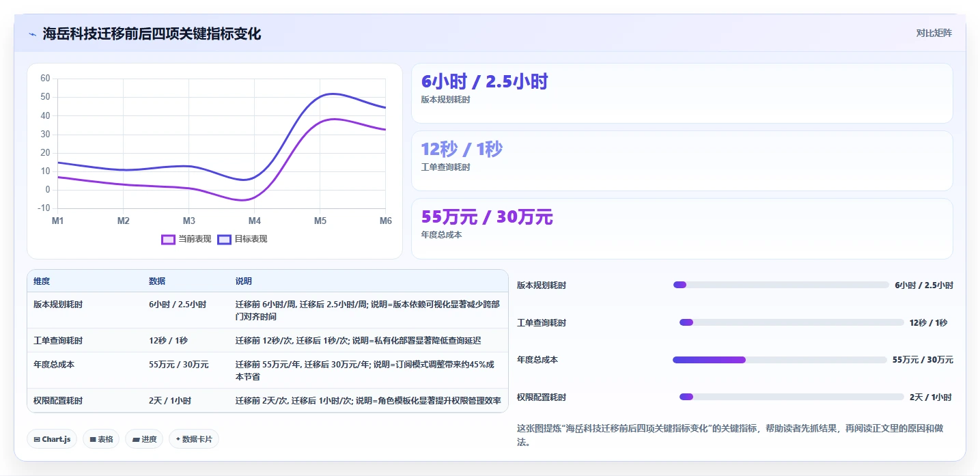Select the 表格 tag chip
The height and width of the screenshot is (476, 980).
pyautogui.click(x=101, y=439)
